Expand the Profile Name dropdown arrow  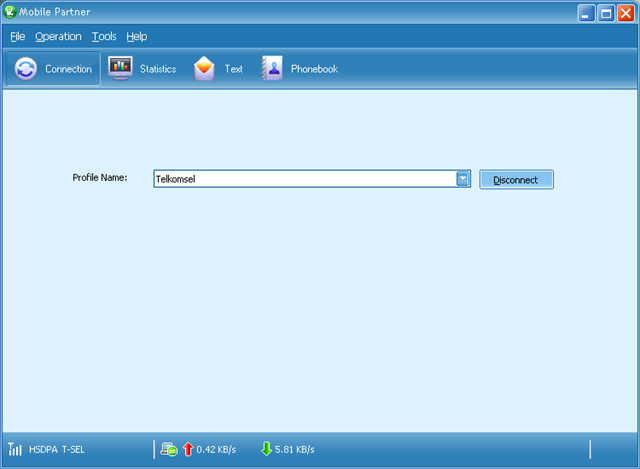tap(463, 179)
